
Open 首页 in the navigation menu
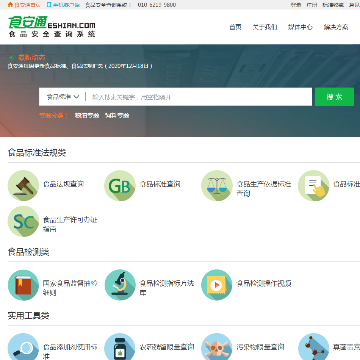[x=235, y=27]
